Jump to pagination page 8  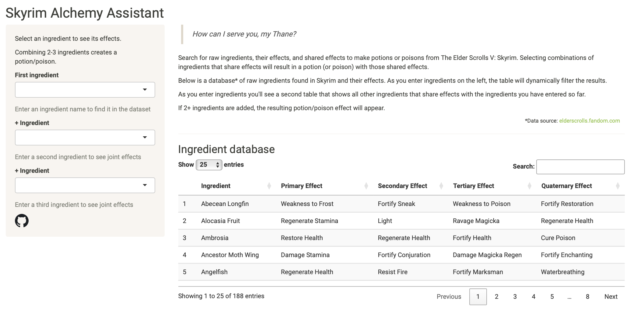(587, 297)
